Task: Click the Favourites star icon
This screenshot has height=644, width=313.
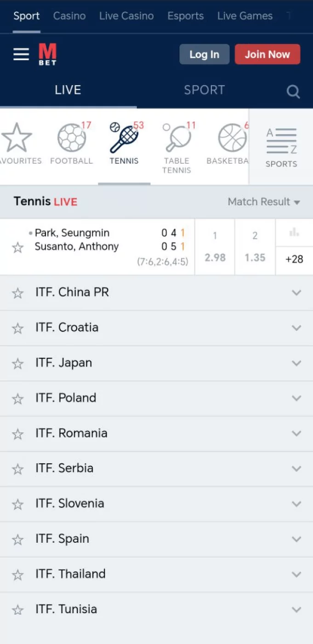Action: point(17,138)
